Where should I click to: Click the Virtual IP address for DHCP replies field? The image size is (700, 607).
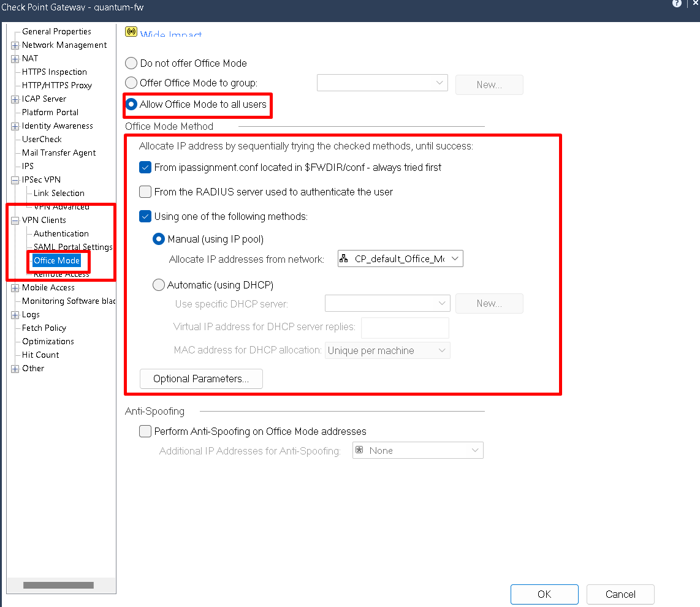(405, 328)
